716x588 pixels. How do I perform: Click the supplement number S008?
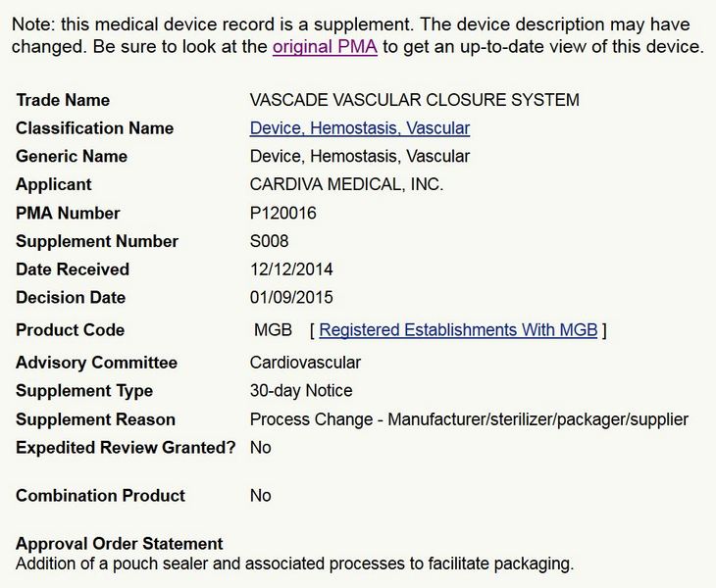click(270, 241)
